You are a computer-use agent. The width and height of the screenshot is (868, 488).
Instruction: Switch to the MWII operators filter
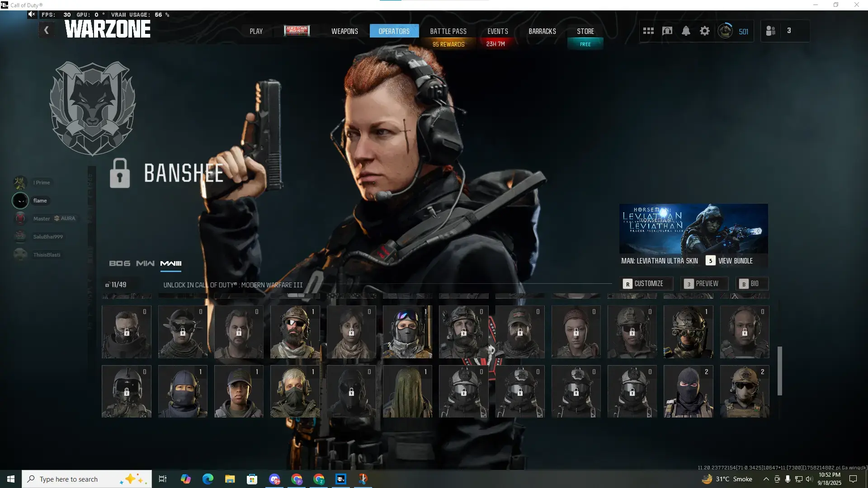pyautogui.click(x=145, y=263)
